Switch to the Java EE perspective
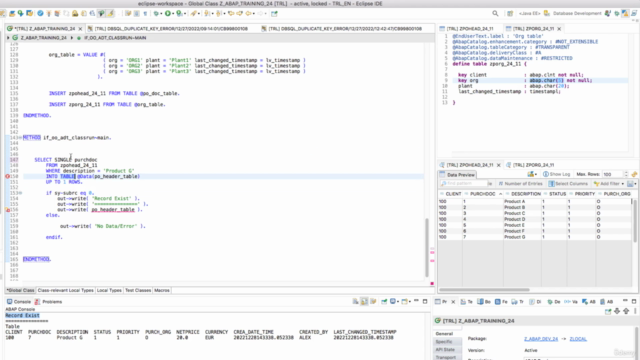 click(530, 13)
